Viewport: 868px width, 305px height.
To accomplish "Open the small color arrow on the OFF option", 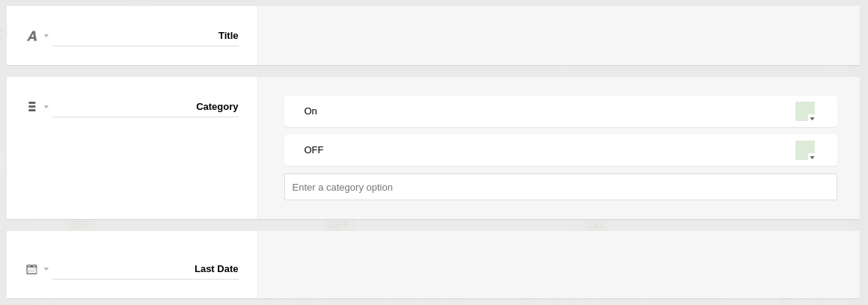I will [x=813, y=158].
